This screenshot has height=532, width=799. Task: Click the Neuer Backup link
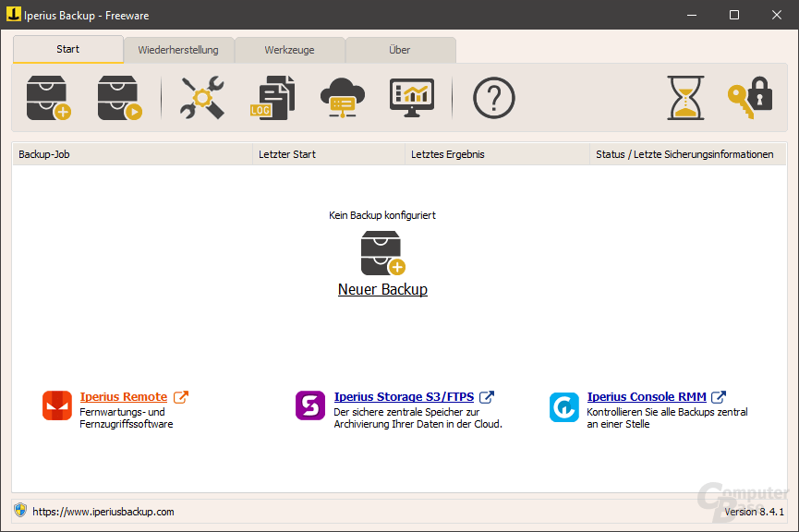pos(382,289)
